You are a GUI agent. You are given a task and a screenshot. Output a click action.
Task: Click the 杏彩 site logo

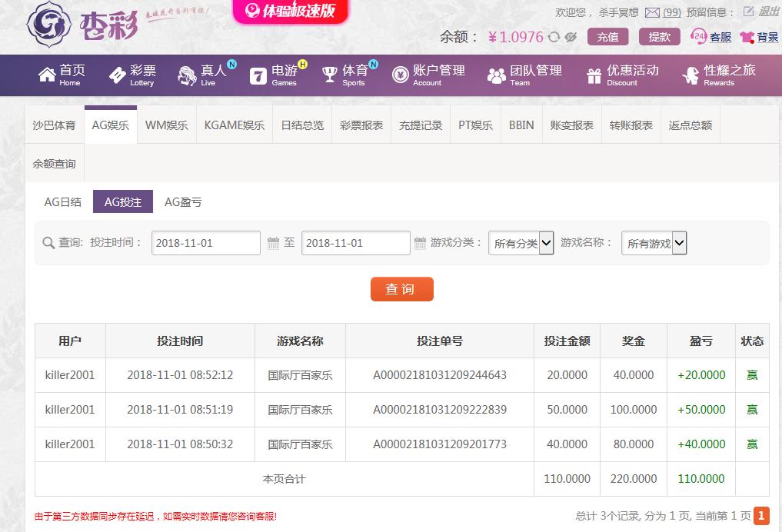pyautogui.click(x=83, y=25)
